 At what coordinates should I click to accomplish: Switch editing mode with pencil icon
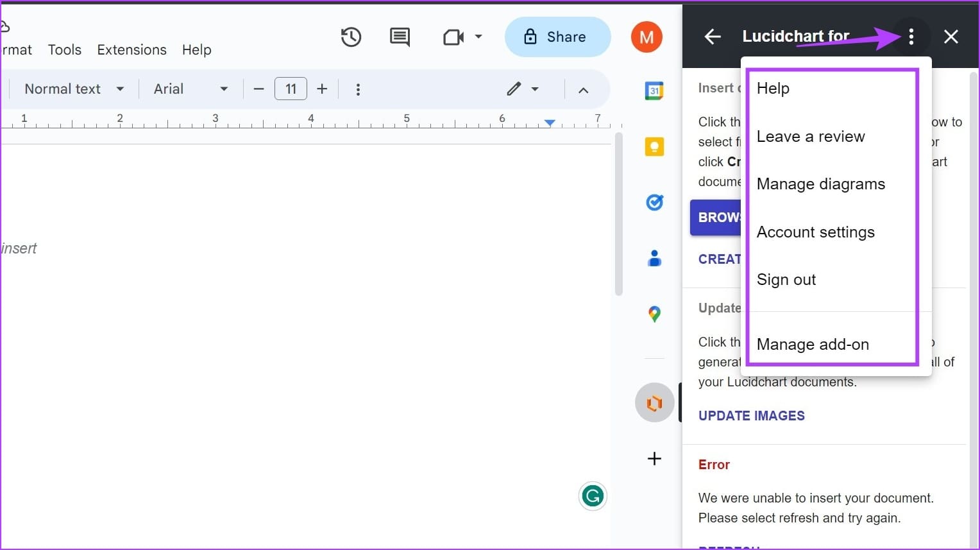point(514,89)
